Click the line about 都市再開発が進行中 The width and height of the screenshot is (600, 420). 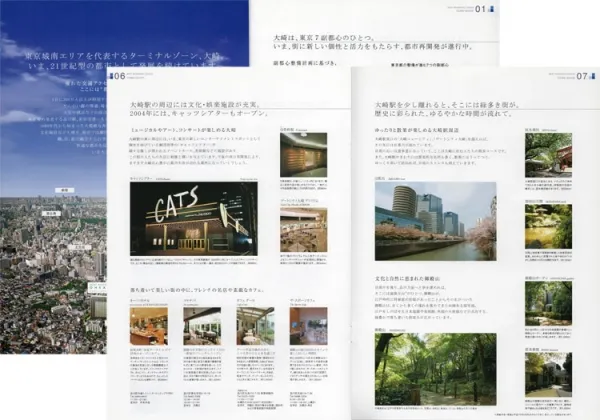coord(373,47)
